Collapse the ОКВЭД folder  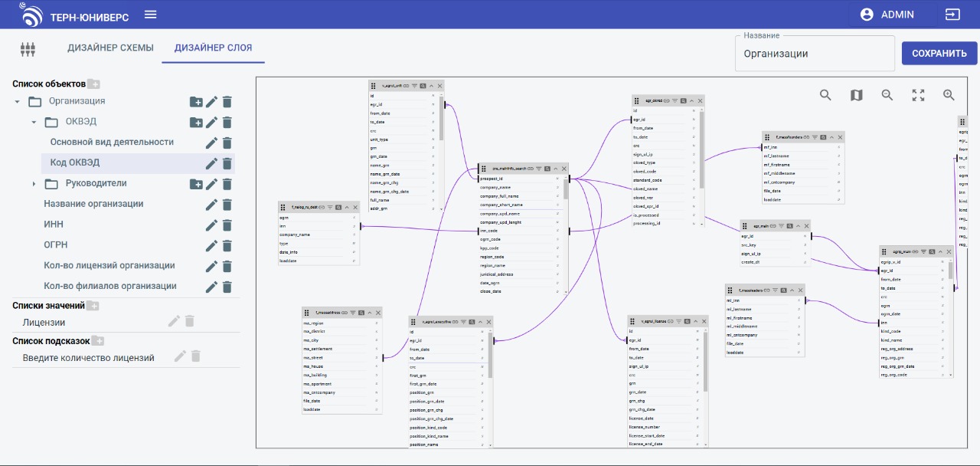(34, 122)
